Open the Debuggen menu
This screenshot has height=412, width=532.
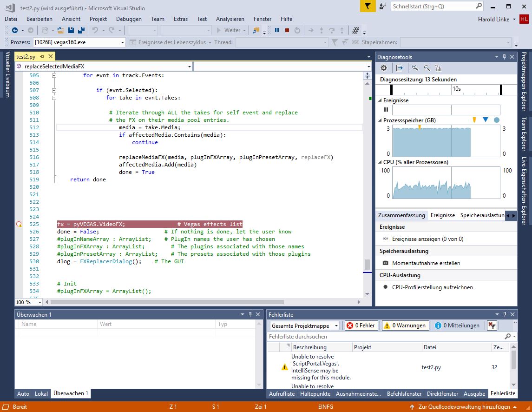click(129, 19)
